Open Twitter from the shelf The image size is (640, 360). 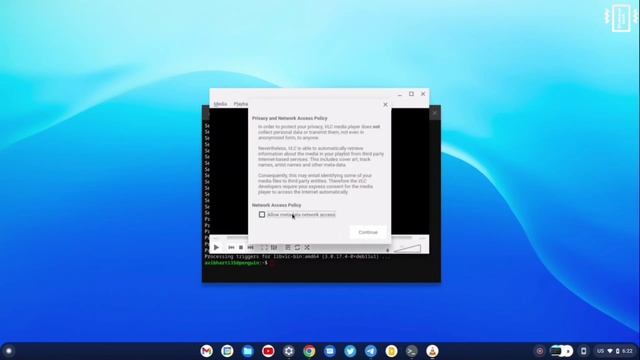tap(350, 351)
